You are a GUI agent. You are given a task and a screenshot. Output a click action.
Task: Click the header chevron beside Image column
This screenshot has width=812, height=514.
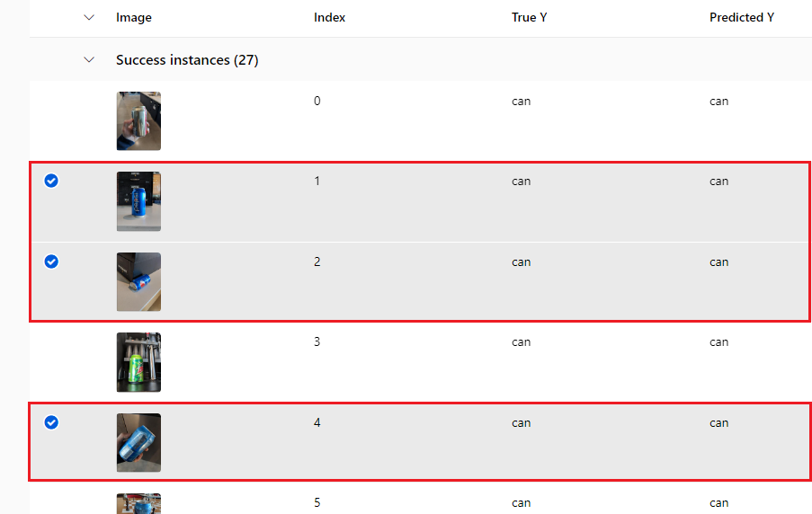[89, 18]
